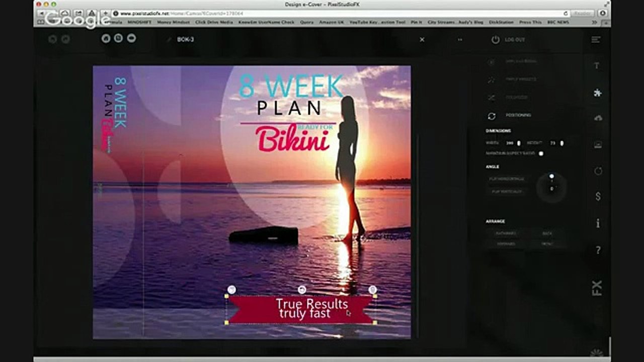Click the power icon beside Log Out
This screenshot has width=644, height=362.
point(496,39)
